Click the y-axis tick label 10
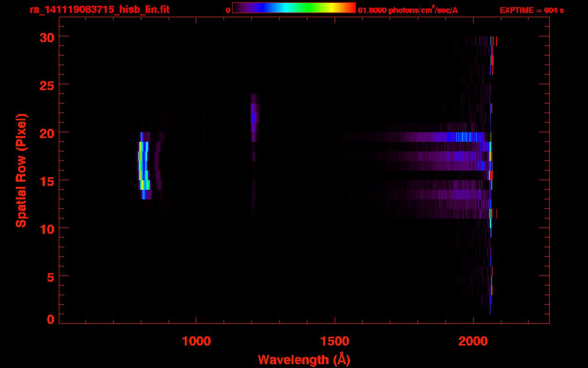Viewport: 588px width, 368px height. 46,229
